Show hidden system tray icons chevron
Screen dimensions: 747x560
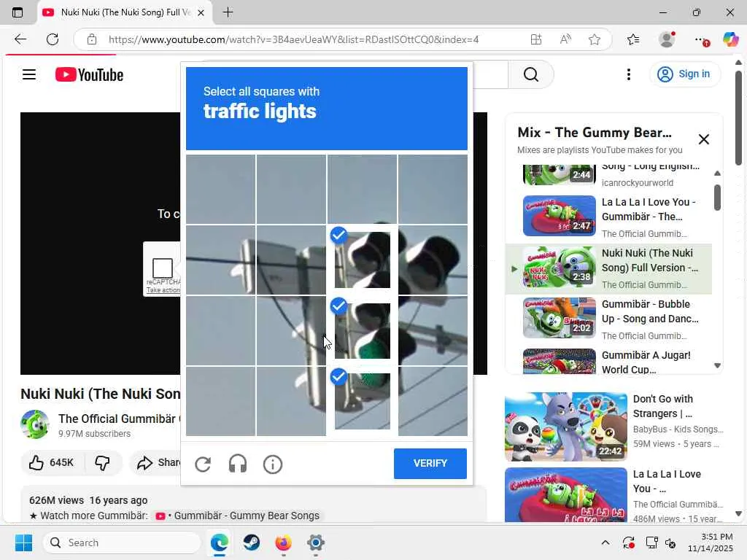(605, 542)
